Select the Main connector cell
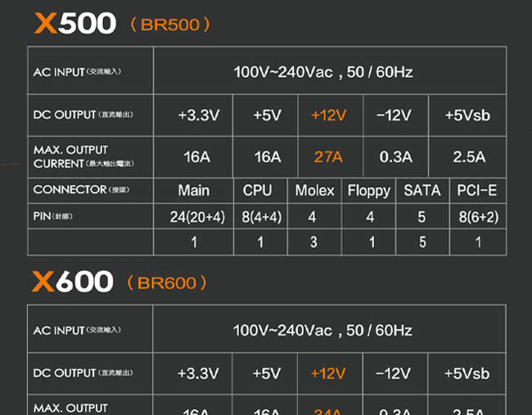 tap(194, 190)
